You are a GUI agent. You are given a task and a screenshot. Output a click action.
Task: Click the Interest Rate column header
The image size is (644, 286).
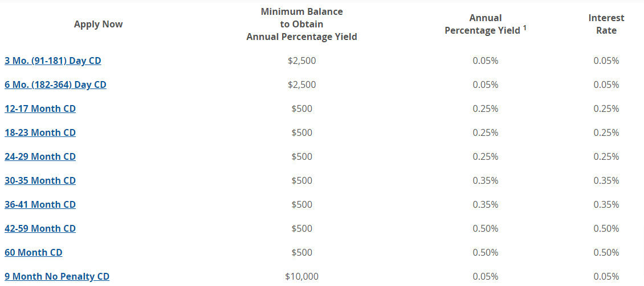606,25
